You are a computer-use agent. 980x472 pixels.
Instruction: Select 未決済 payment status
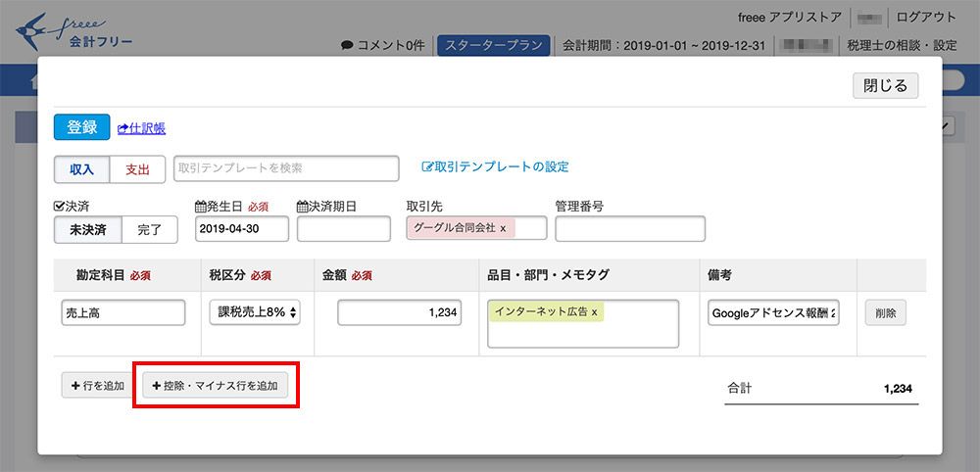(x=87, y=230)
